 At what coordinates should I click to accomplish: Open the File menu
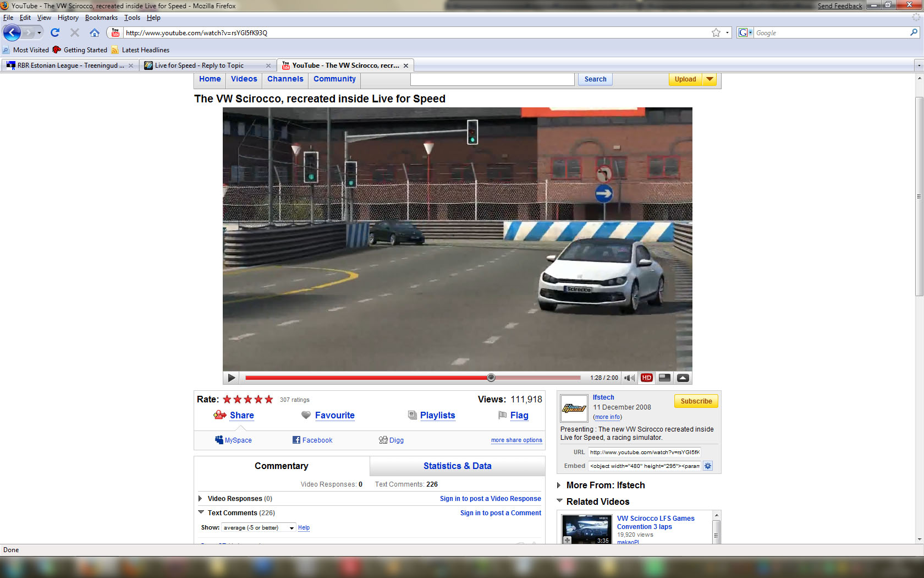coord(8,18)
